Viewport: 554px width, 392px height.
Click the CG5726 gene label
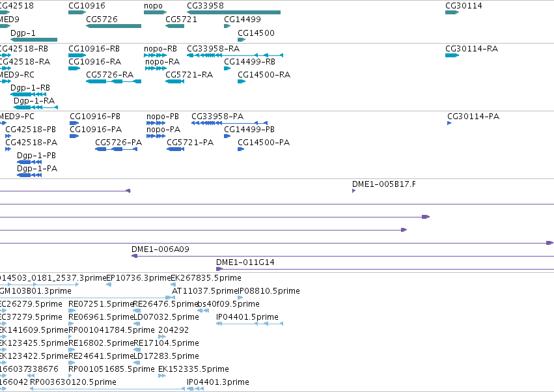point(102,20)
